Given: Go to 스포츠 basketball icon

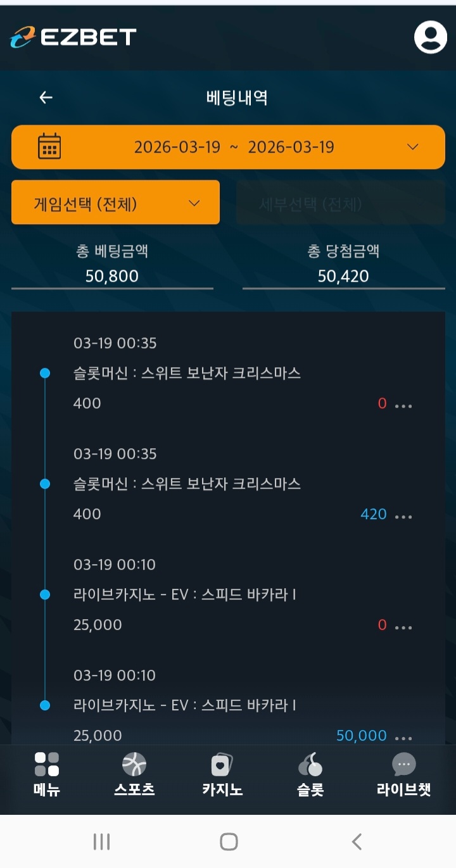Looking at the screenshot, I should [x=134, y=764].
